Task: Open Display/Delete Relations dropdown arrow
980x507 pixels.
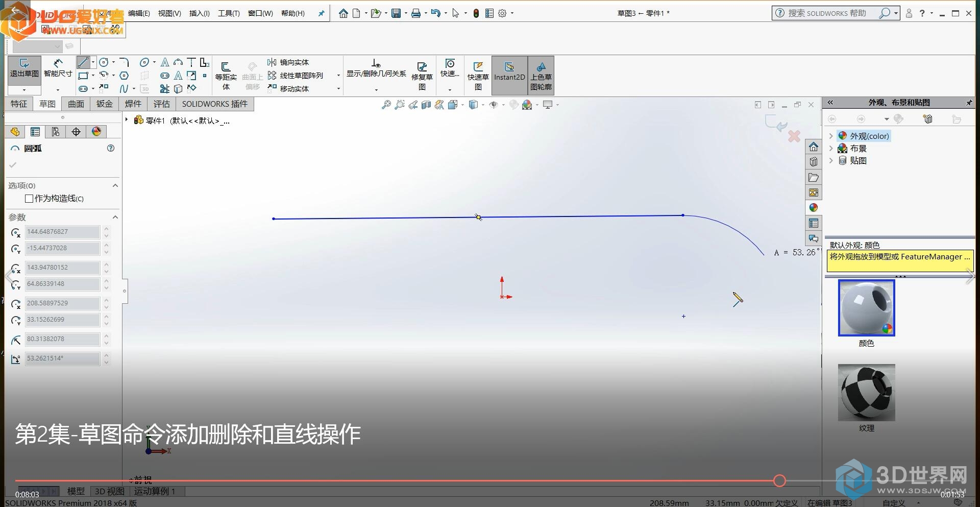Action: point(376,90)
